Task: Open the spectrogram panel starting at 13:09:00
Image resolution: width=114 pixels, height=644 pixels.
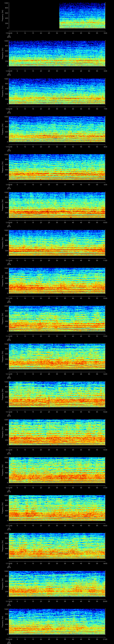Action: 57,205
